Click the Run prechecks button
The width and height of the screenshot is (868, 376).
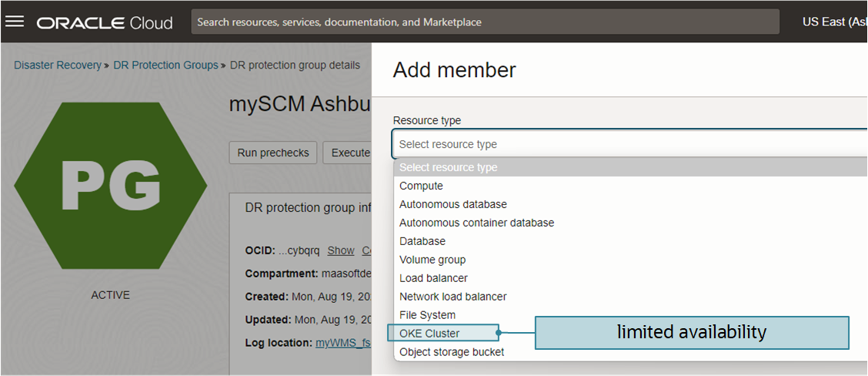tap(272, 153)
